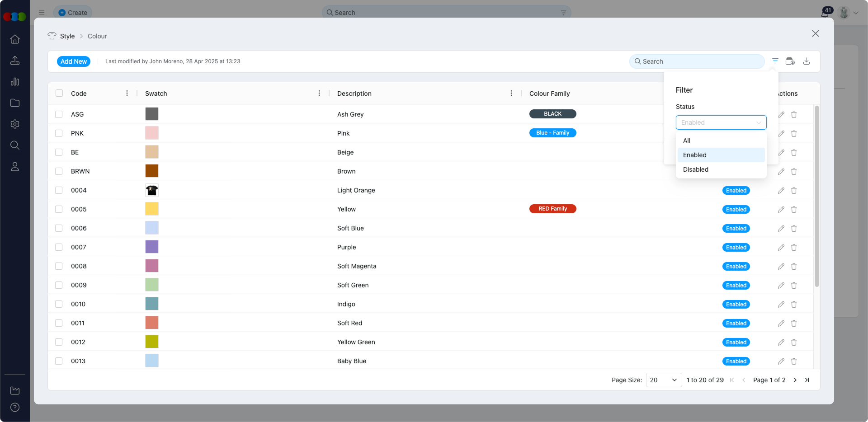
Task: Open sidebar Settings gear icon
Action: point(15,124)
